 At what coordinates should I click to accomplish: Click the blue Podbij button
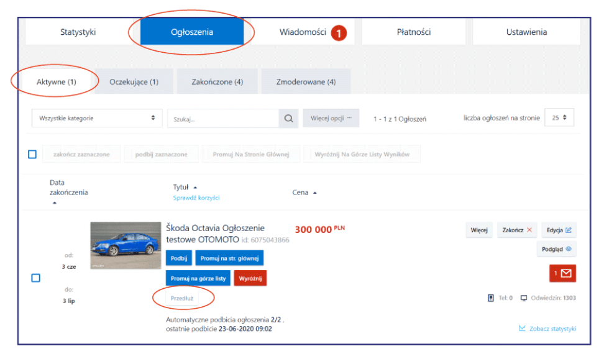[179, 258]
